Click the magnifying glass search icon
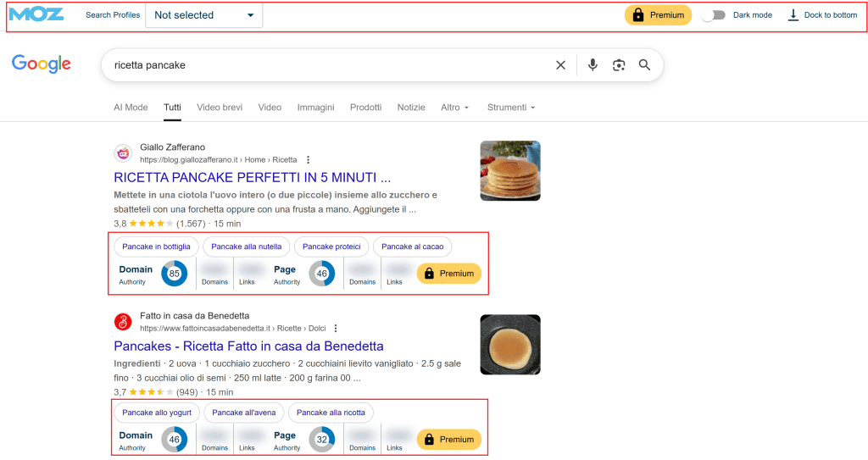This screenshot has width=868, height=460. coord(644,64)
